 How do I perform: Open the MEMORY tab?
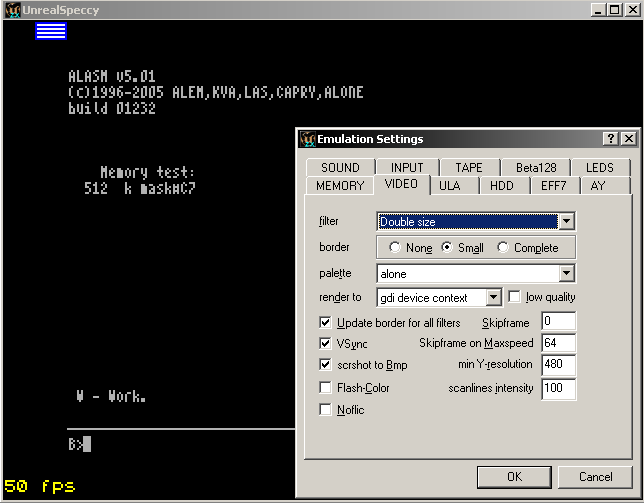(x=340, y=186)
